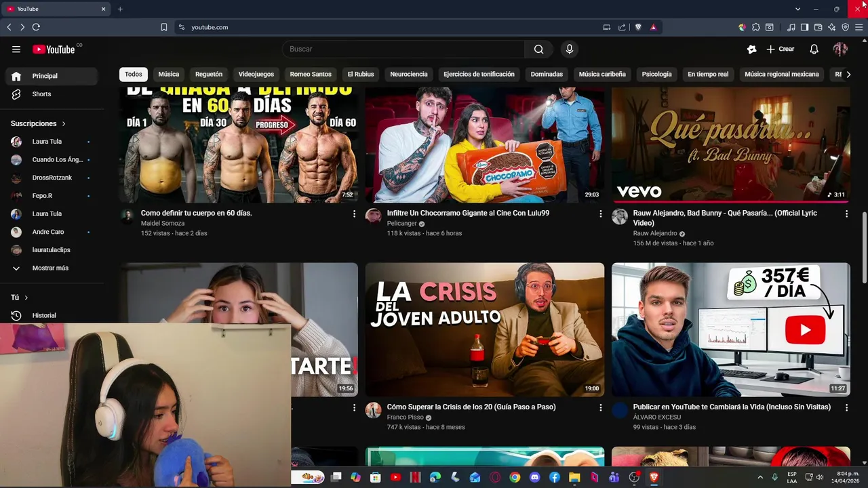Open Pelicanger channel link
868x488 pixels.
click(x=401, y=224)
